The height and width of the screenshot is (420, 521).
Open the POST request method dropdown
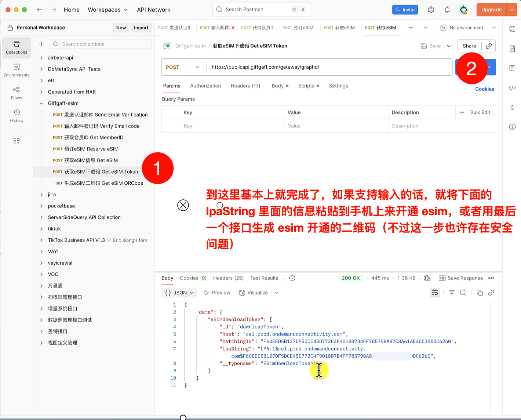pyautogui.click(x=183, y=67)
